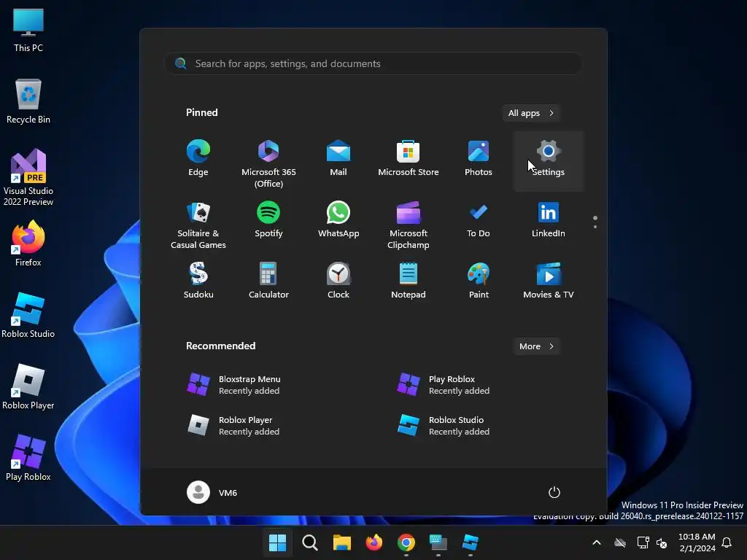This screenshot has height=560, width=747.
Task: Switch to Roblox Studio in taskbar
Action: point(471,542)
